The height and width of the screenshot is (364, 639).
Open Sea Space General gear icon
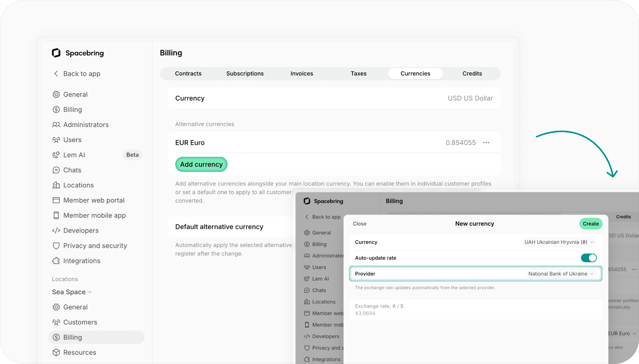click(56, 307)
